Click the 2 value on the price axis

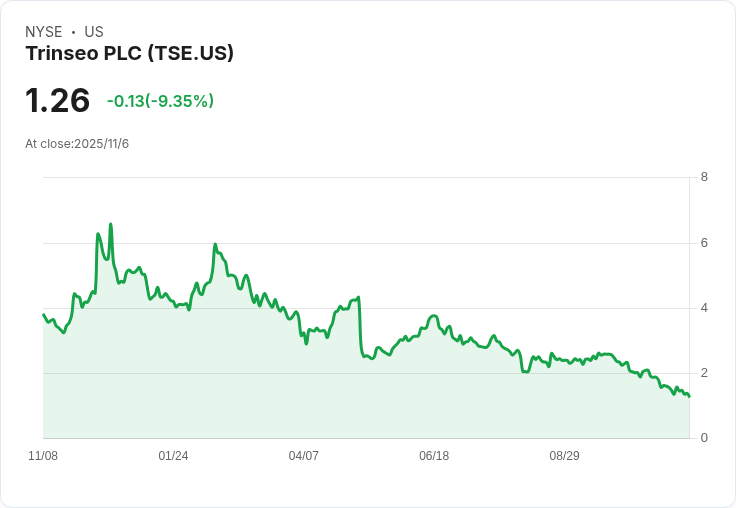click(704, 373)
